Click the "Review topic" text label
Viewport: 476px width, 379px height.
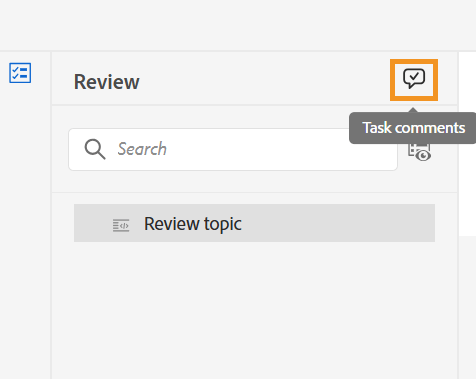[x=193, y=224]
